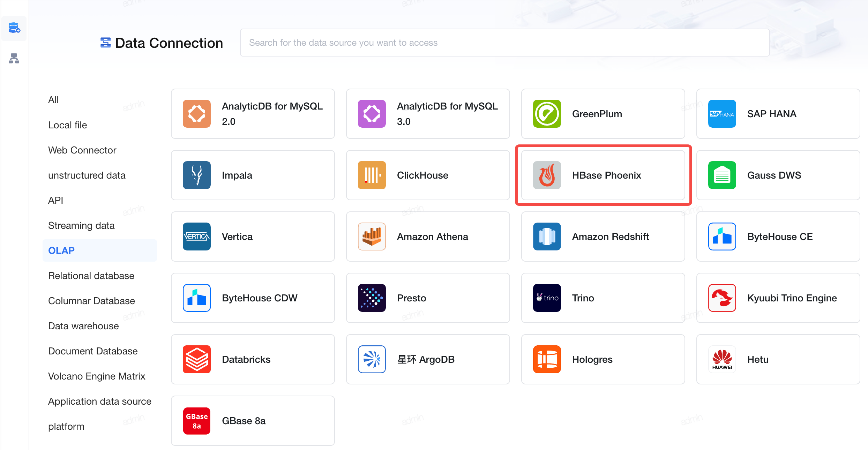This screenshot has width=868, height=450.
Task: Pick the Amazon Athena icon
Action: (372, 237)
